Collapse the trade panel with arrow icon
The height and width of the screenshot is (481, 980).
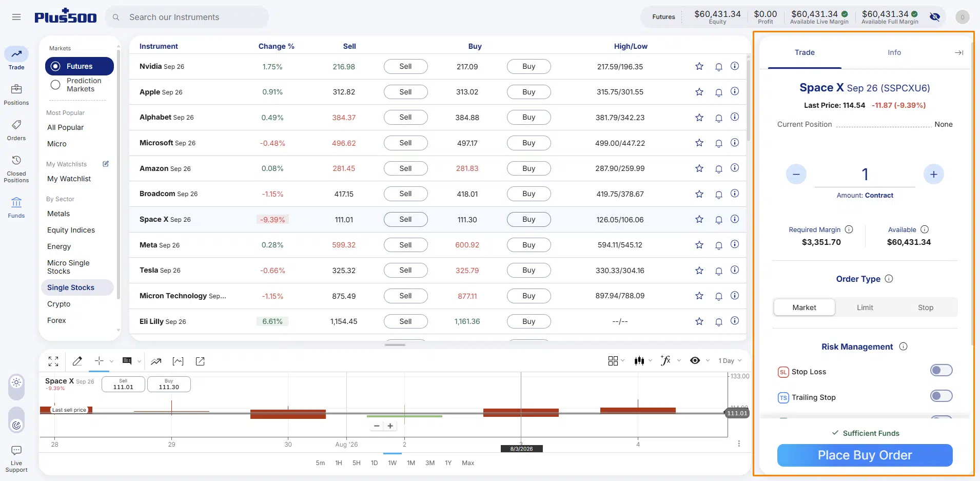point(958,52)
